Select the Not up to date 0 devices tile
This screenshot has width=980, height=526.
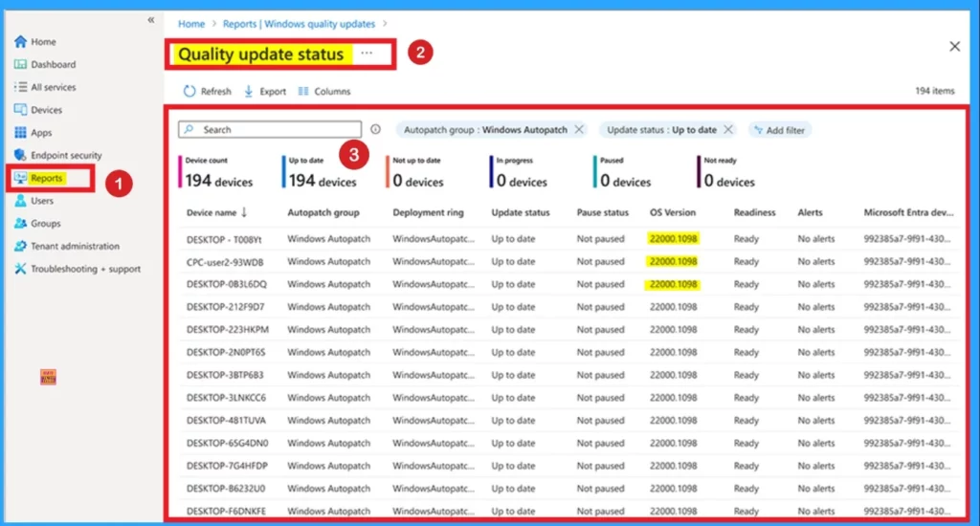(x=415, y=172)
